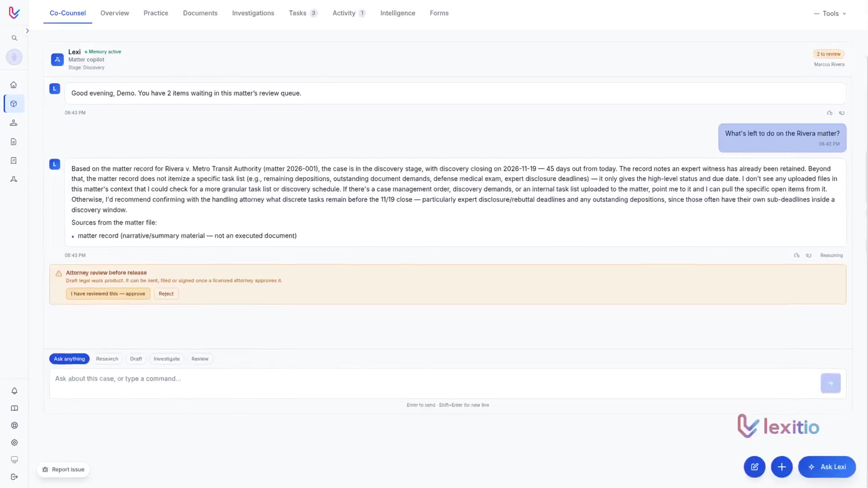This screenshot has height=488, width=868.
Task: Click the send arrow button
Action: pyautogui.click(x=830, y=383)
